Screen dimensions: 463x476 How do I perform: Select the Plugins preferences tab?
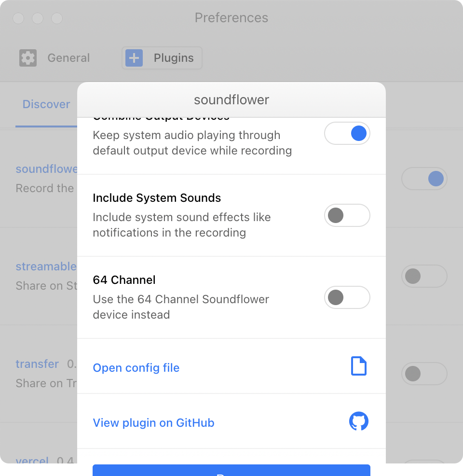click(162, 57)
